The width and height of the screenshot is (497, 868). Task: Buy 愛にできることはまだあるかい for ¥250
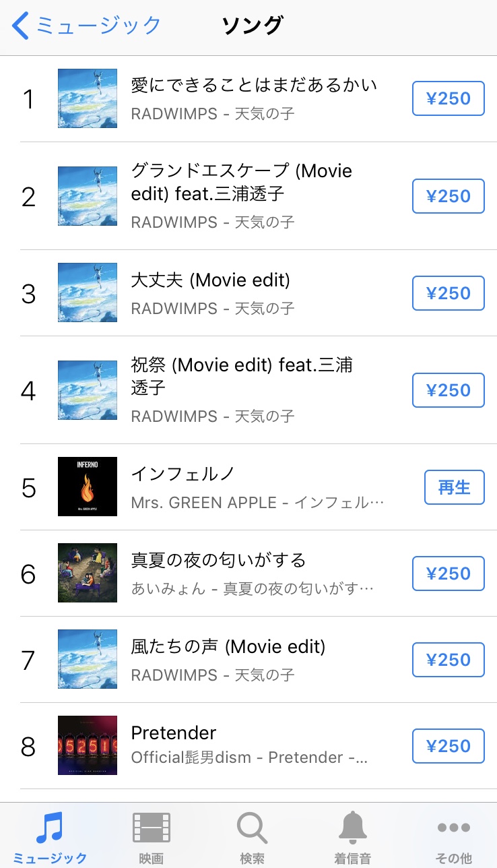pyautogui.click(x=448, y=98)
